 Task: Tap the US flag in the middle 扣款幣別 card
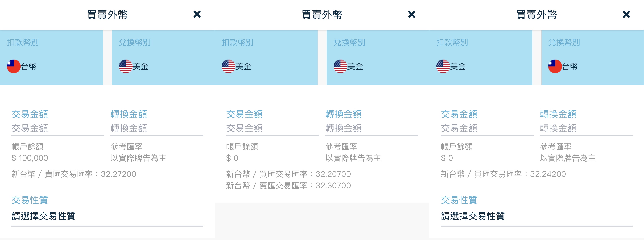tap(228, 66)
